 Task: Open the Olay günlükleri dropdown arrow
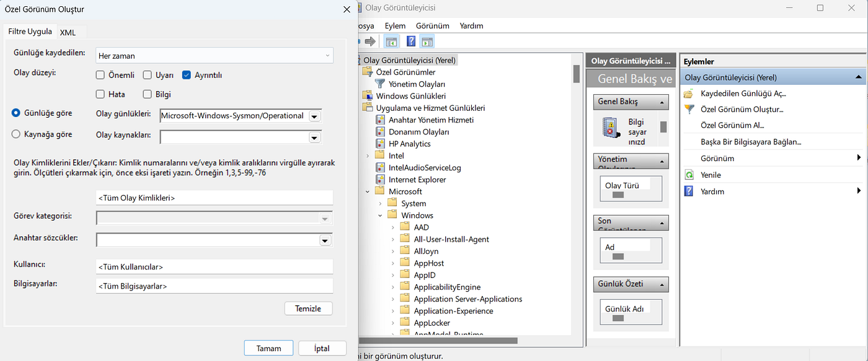pos(314,116)
